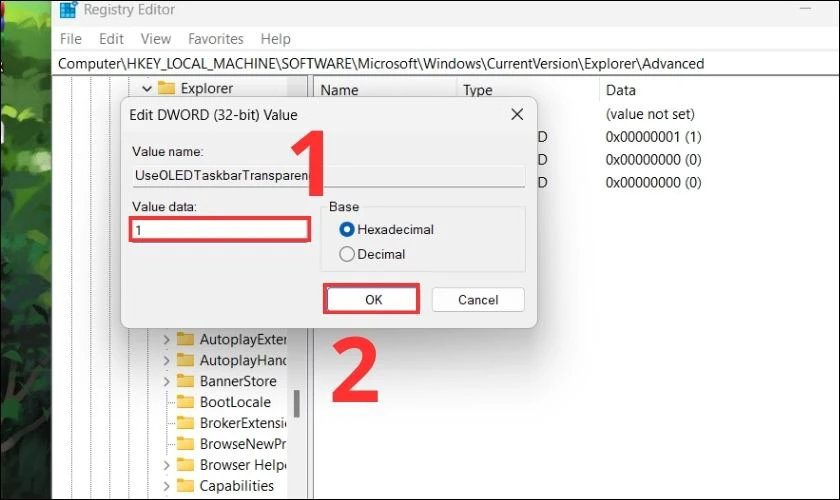This screenshot has width=840, height=500.
Task: Click the Capabilities folder icon
Action: (x=185, y=486)
